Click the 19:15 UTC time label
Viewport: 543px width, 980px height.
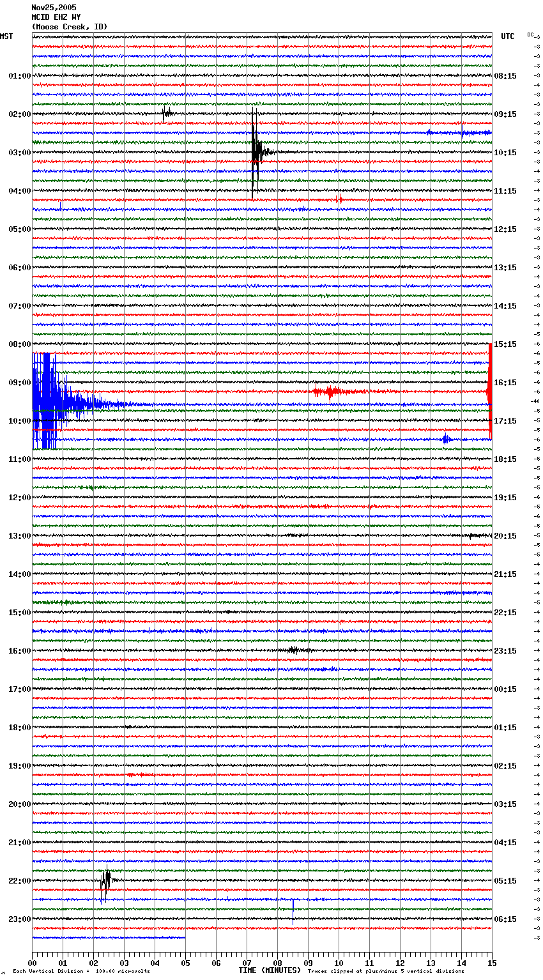505,498
